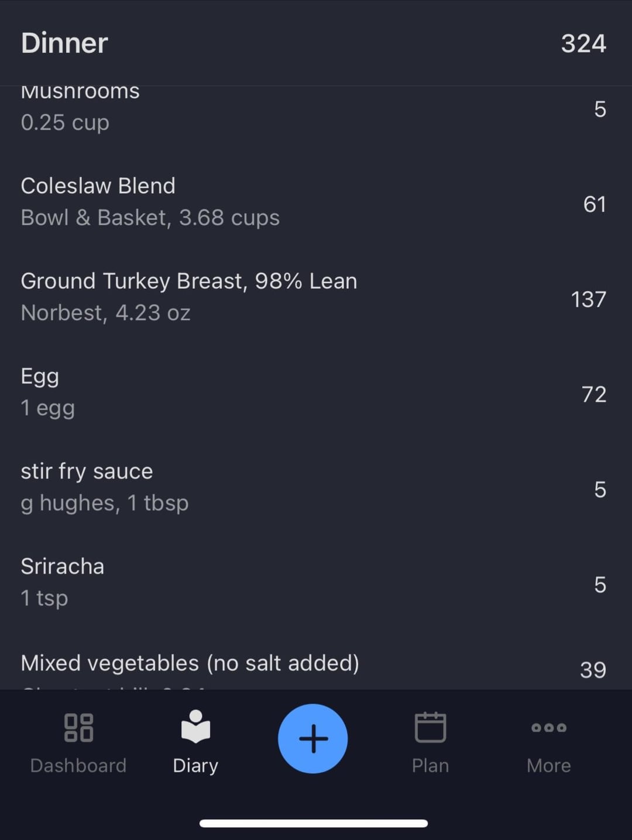Screen dimensions: 632x840
Task: Tap the Dinner total 324 calories
Action: [583, 43]
